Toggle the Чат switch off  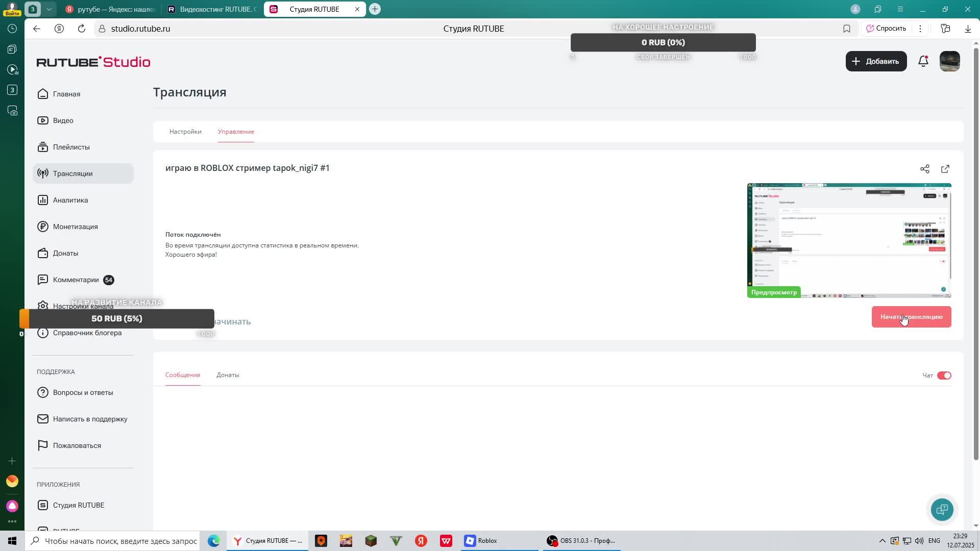pos(944,375)
